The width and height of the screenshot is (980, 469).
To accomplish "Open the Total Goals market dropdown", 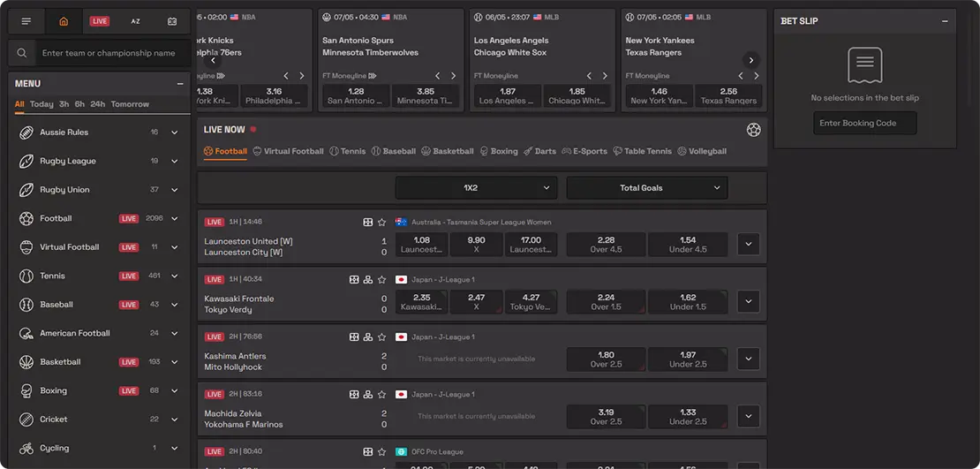I will click(647, 187).
